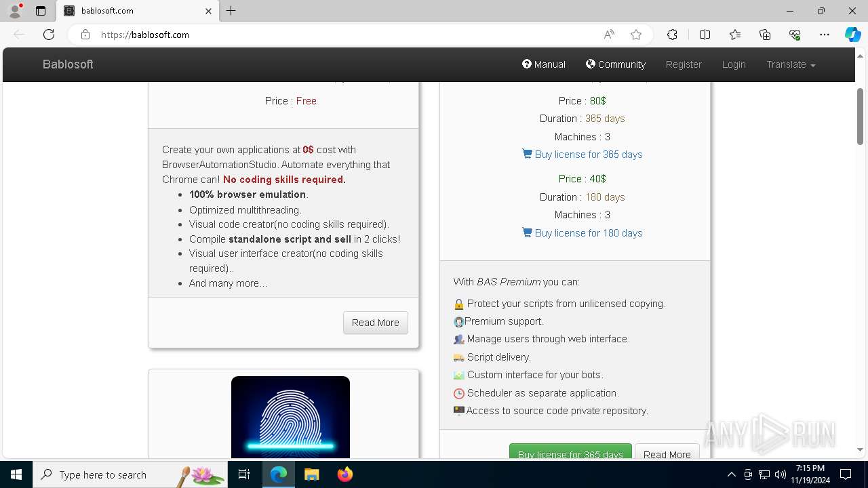This screenshot has width=868, height=488.
Task: Go to the Login page
Action: click(734, 64)
